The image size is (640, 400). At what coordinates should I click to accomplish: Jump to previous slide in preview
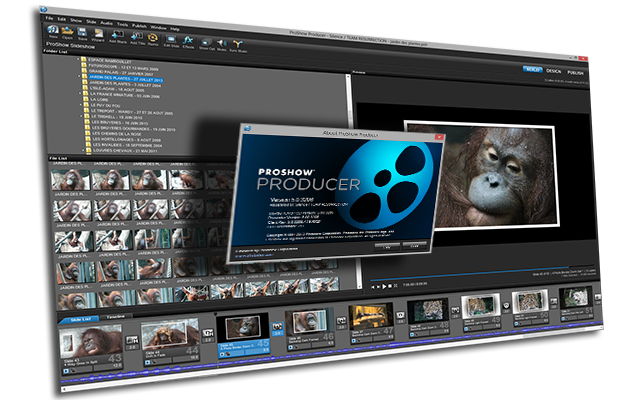(x=373, y=287)
